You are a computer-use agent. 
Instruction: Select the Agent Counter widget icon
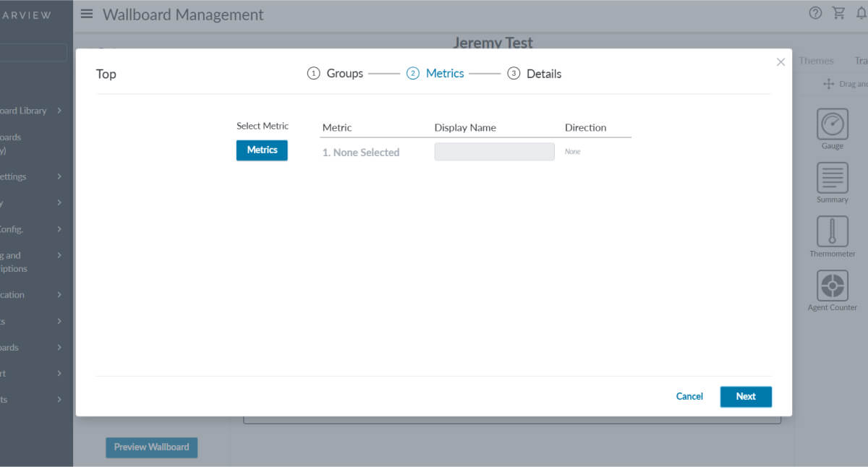coord(832,286)
